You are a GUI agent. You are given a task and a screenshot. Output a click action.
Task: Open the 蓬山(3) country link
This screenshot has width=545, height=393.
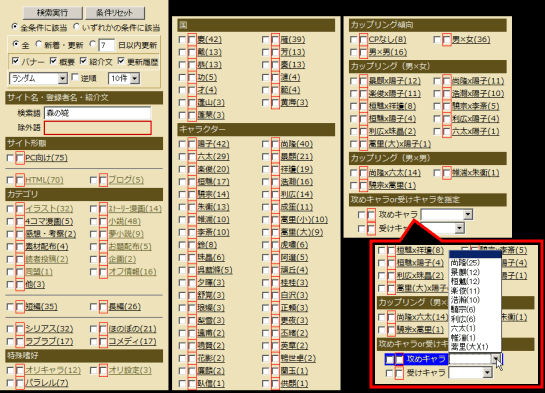click(x=211, y=103)
